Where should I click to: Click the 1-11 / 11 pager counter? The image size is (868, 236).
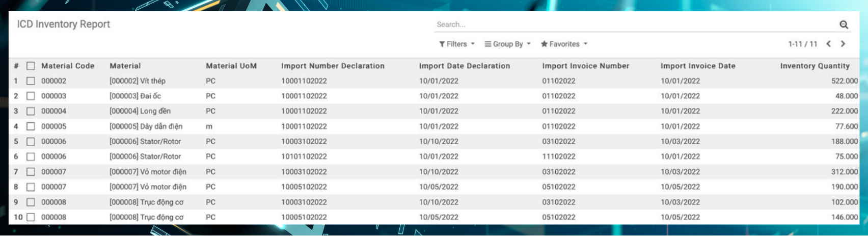pyautogui.click(x=802, y=44)
